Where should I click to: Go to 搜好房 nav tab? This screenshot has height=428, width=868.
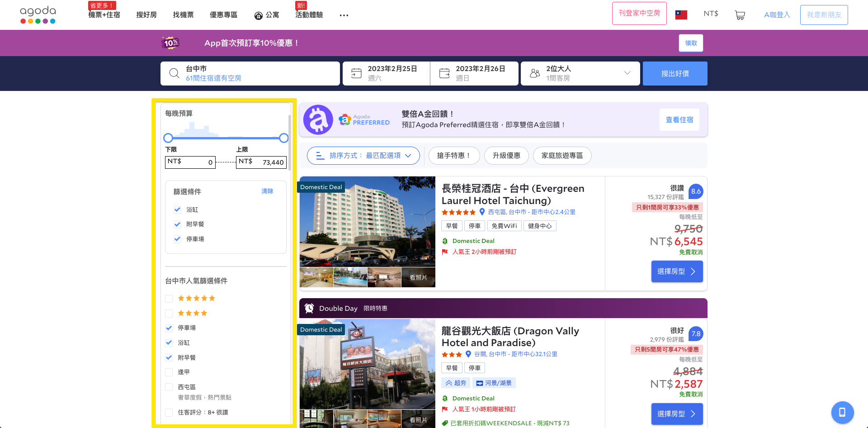point(146,15)
